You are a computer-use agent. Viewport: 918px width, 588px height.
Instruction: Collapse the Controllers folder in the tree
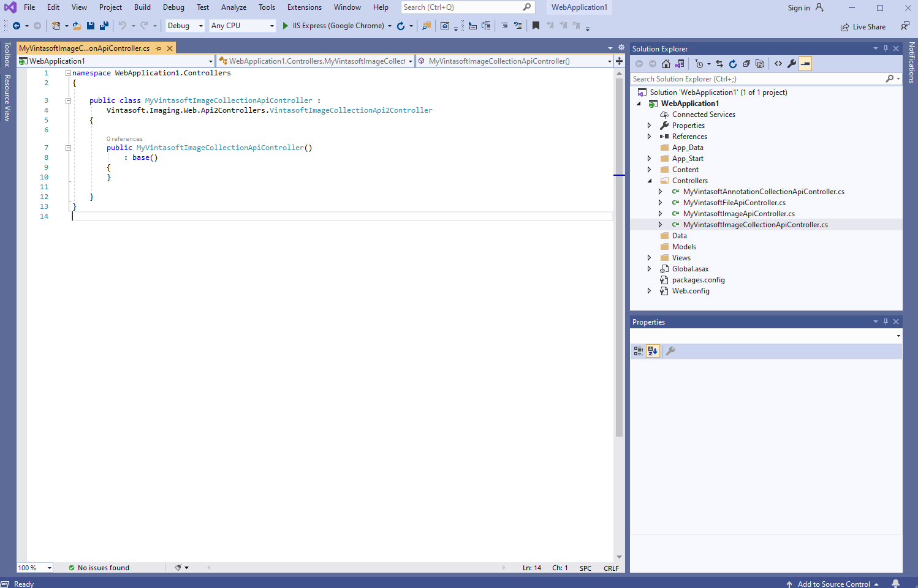650,181
